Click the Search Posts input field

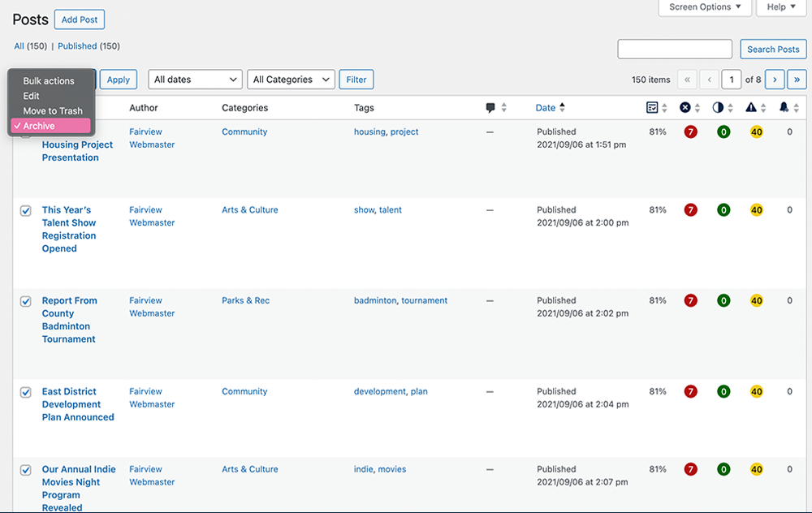[674, 49]
